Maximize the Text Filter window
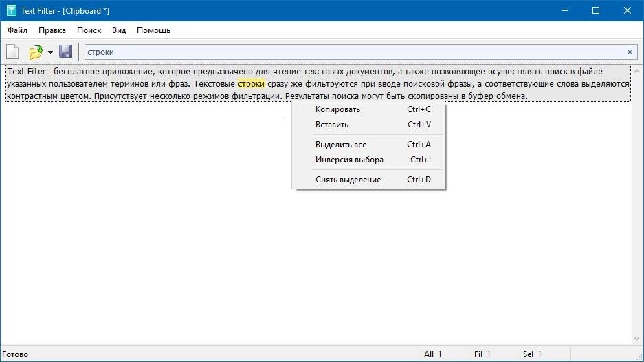Image resolution: width=644 pixels, height=362 pixels. pos(596,11)
